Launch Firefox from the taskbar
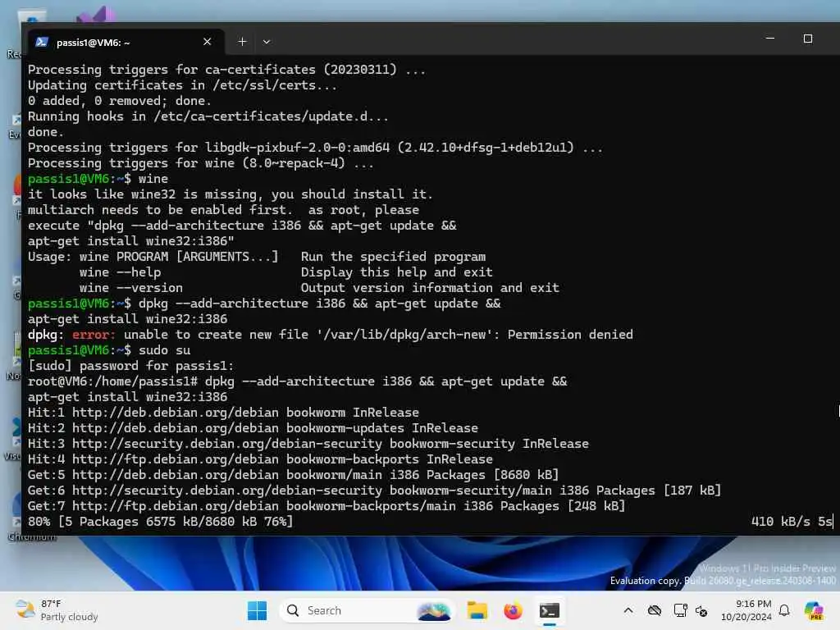 [x=513, y=610]
